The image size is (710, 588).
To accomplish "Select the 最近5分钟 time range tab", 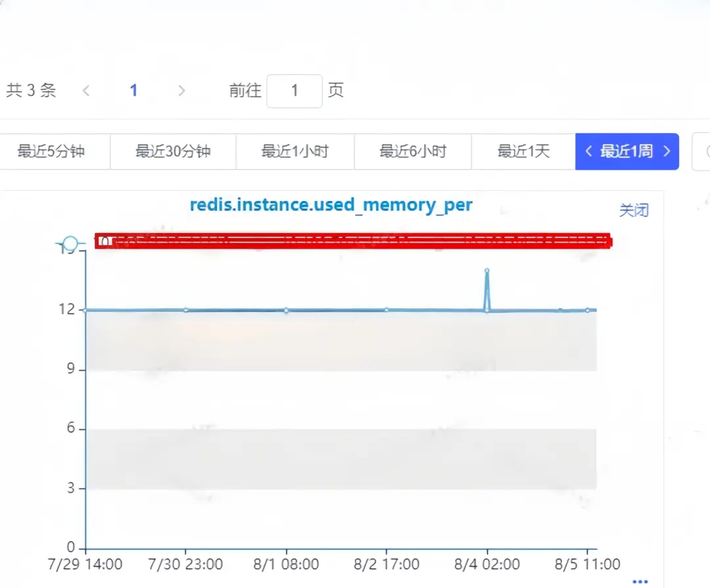I will point(51,151).
